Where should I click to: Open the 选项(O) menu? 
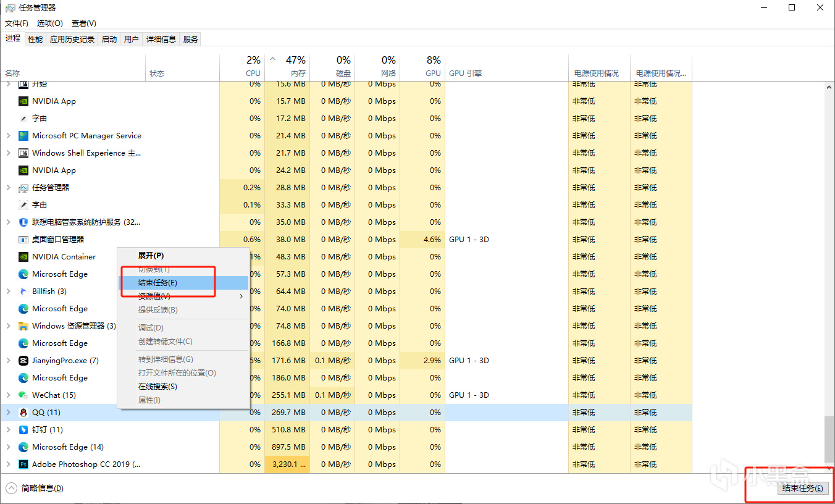click(50, 23)
